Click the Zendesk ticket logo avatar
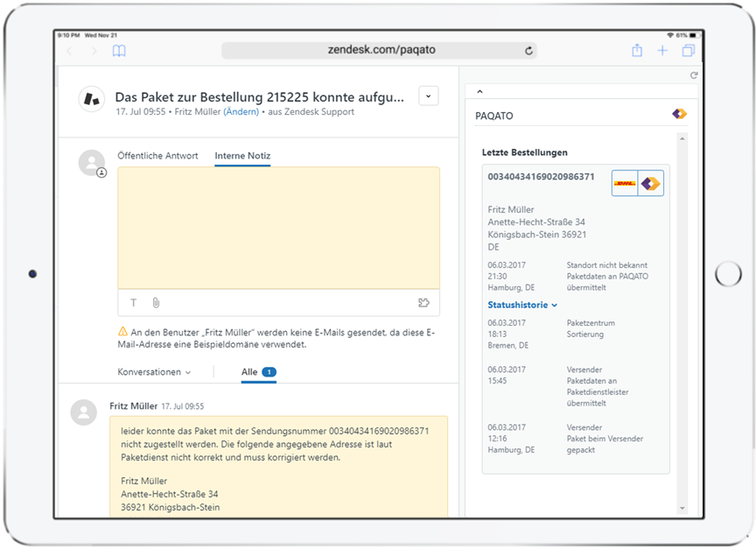 pyautogui.click(x=92, y=99)
